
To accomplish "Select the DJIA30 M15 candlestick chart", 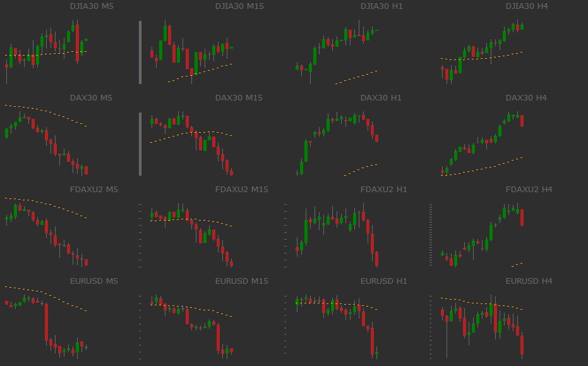I will [191, 52].
